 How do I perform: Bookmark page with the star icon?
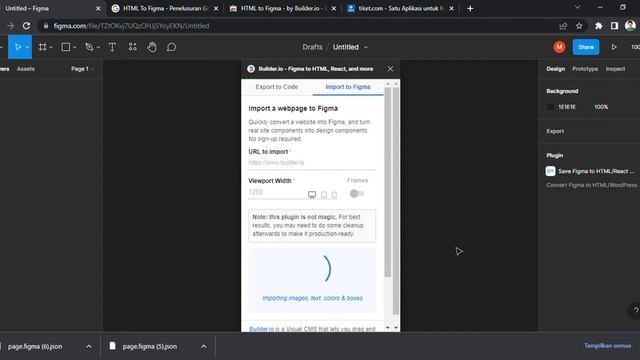tap(579, 26)
